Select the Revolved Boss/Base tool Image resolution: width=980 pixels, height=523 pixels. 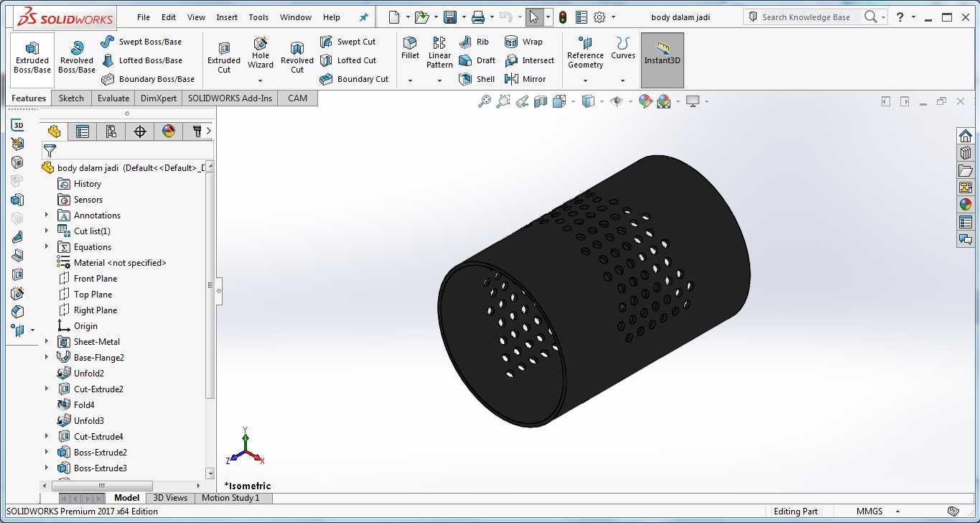(x=77, y=56)
